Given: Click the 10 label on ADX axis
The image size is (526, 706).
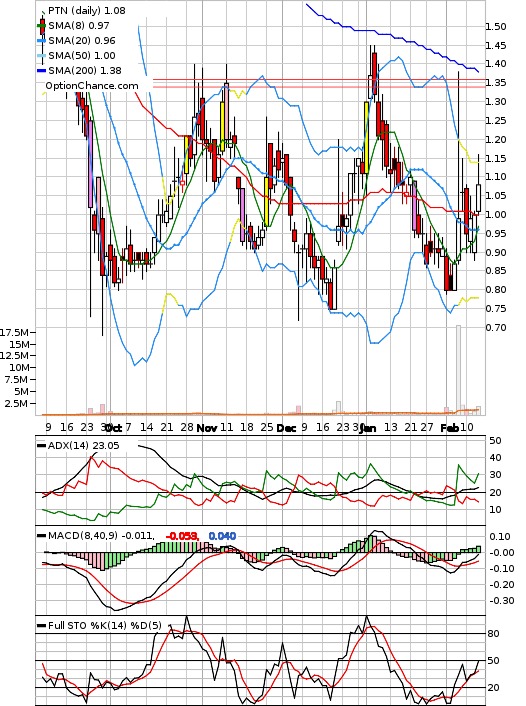Looking at the screenshot, I should coord(495,510).
